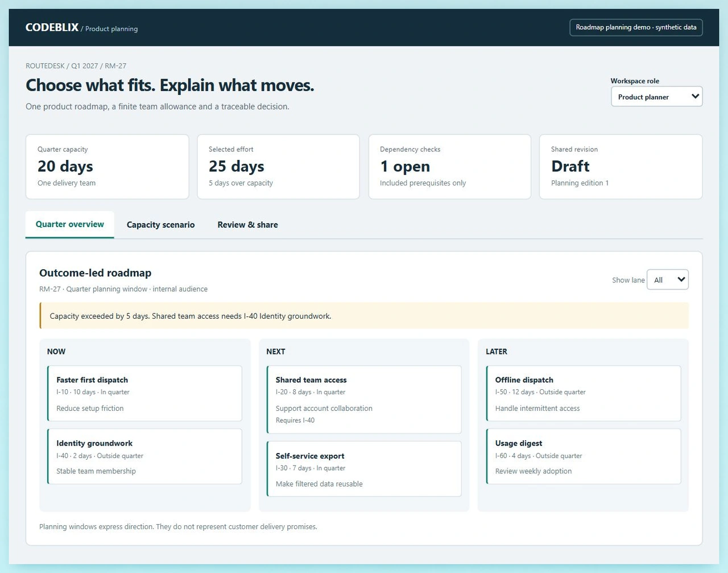
Task: Click the LATER lane header
Action: tap(497, 352)
